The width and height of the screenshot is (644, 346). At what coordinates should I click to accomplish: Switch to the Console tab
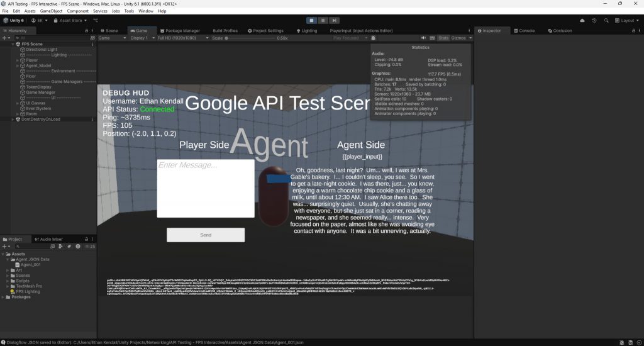[526, 30]
